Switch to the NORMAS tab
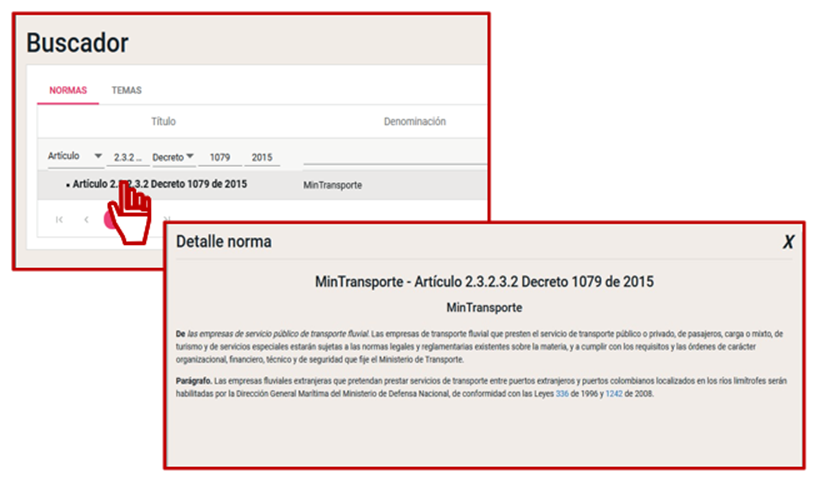The image size is (815, 488). point(68,90)
